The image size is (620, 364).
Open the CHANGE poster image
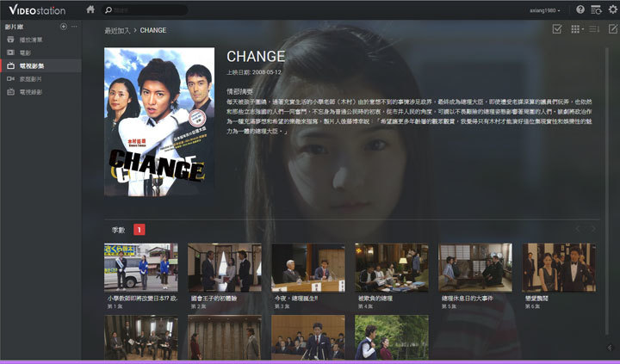[159, 121]
